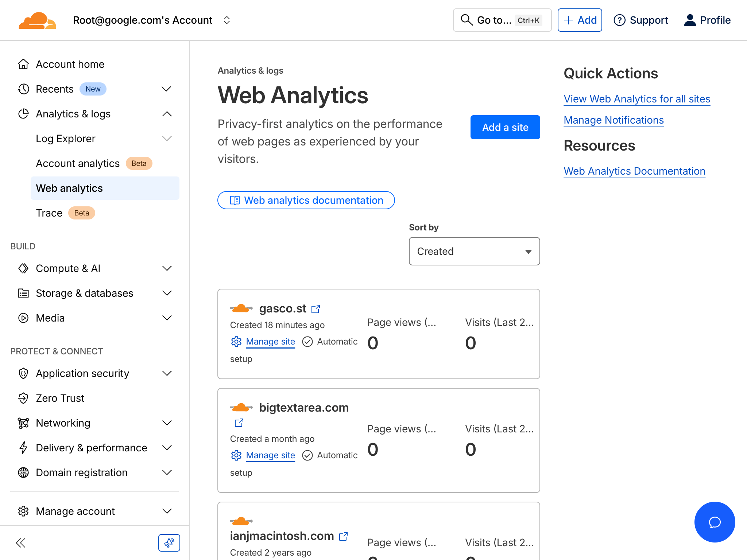Click the Add a site button

(x=505, y=127)
